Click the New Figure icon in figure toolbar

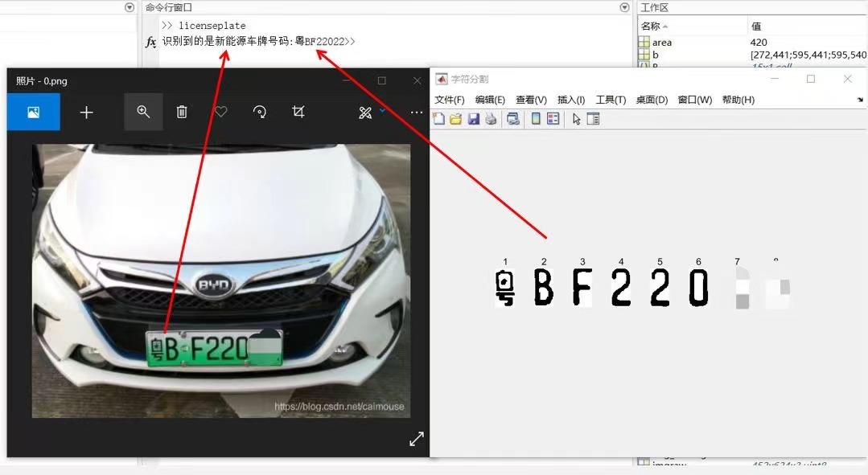click(439, 119)
